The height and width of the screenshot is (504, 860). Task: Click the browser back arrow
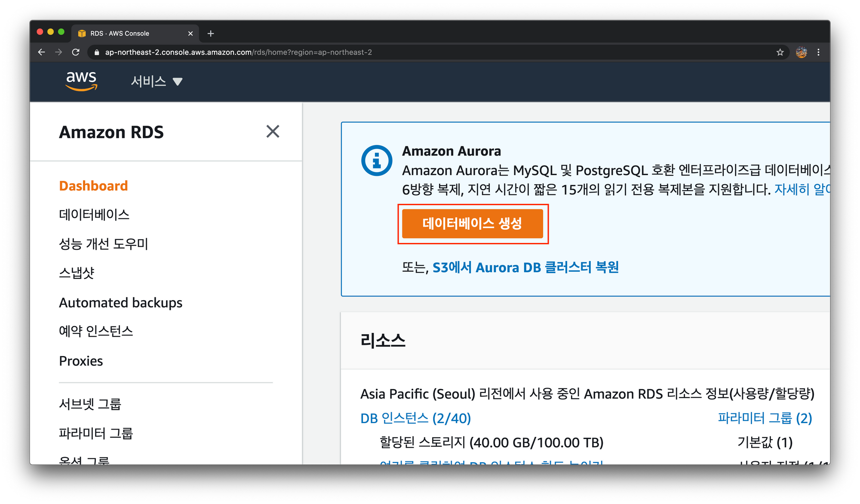pos(41,52)
